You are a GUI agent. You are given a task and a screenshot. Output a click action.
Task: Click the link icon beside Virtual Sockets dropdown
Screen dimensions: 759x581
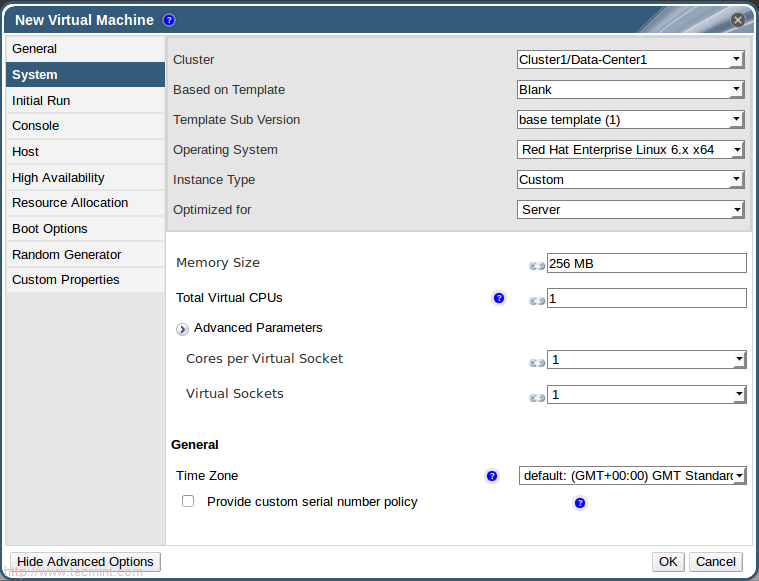coord(537,396)
